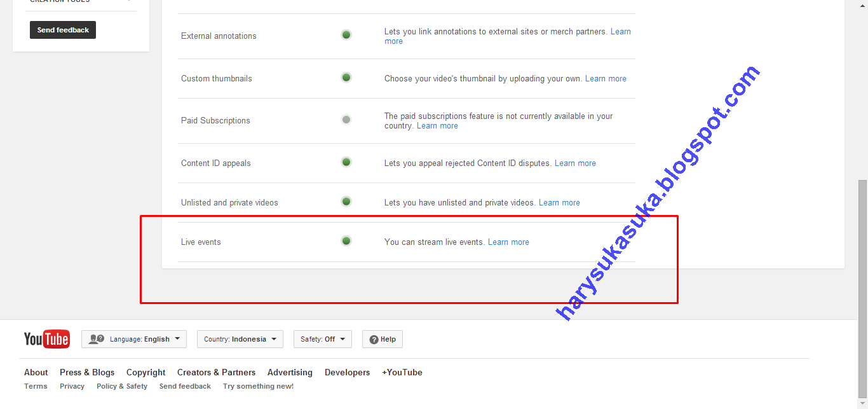Open the Copyright footer link
Screen dimensions: 868x409
point(146,372)
